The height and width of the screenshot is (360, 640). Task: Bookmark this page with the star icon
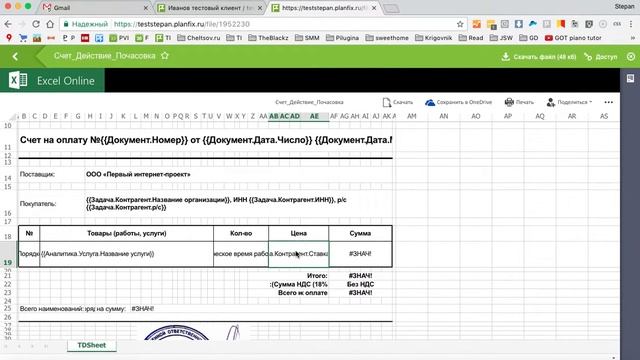[x=460, y=24]
